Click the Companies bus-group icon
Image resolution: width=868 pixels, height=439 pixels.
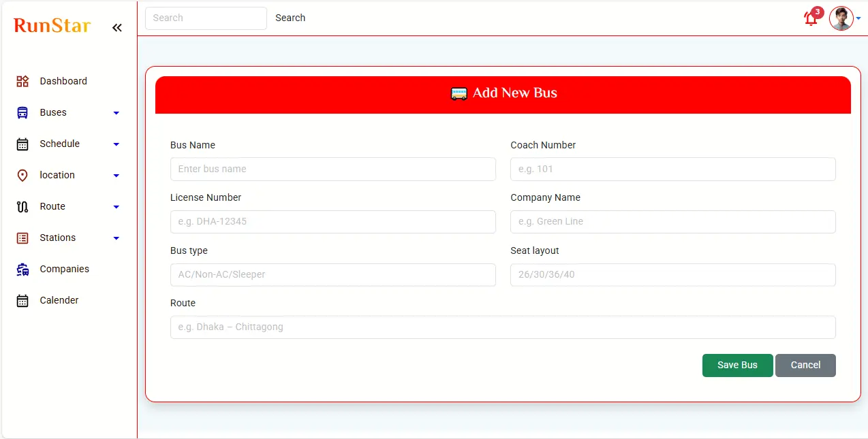[22, 269]
